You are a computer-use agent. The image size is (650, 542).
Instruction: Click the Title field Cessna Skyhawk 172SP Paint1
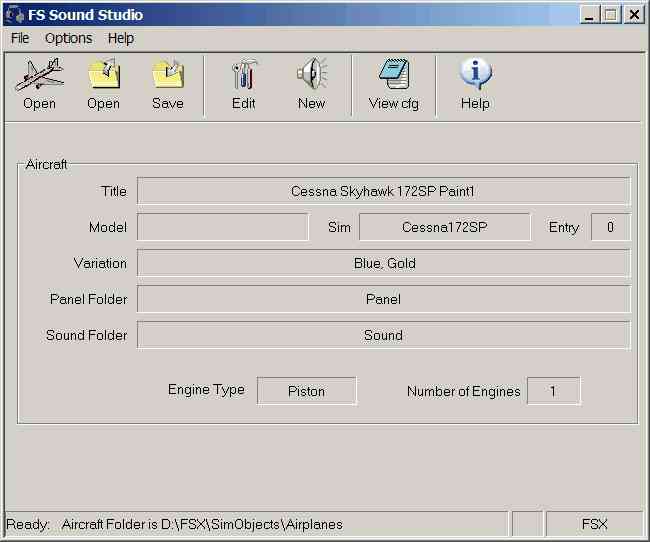point(383,191)
